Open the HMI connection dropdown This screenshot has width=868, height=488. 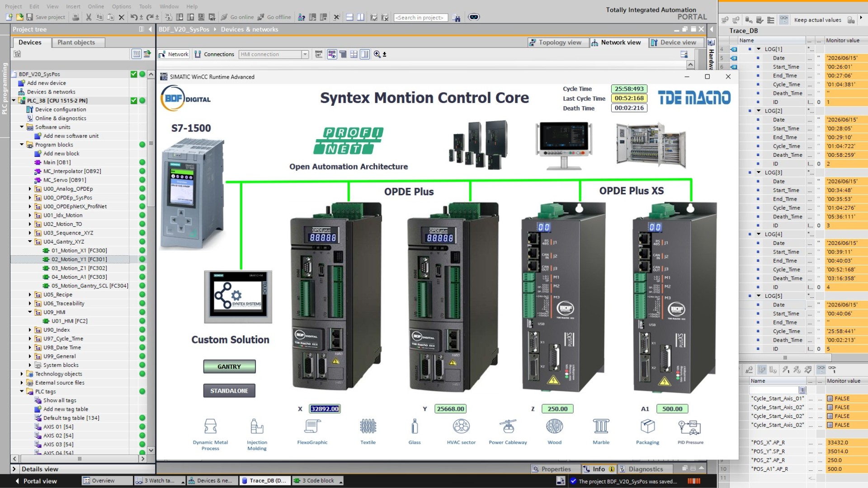pyautogui.click(x=305, y=54)
